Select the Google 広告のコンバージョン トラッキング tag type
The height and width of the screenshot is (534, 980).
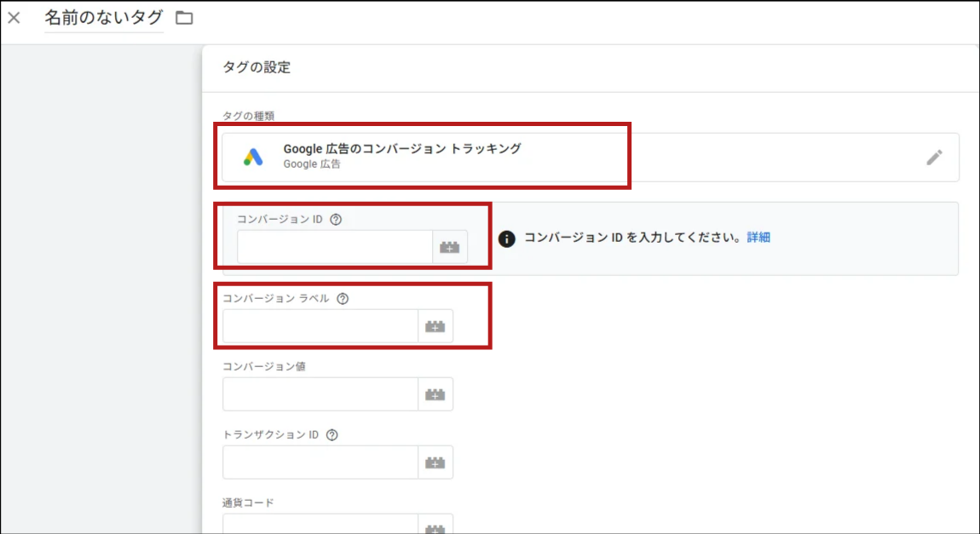pos(590,158)
